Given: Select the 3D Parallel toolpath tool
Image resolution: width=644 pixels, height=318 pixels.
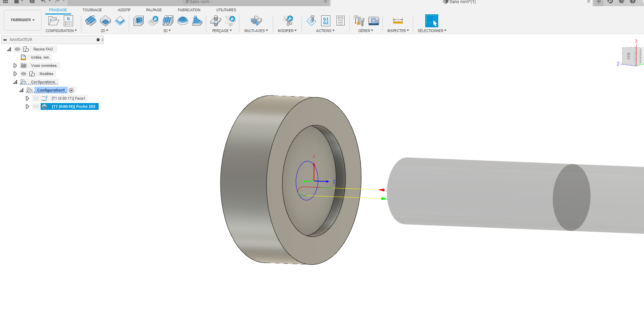Looking at the screenshot, I should click(168, 21).
